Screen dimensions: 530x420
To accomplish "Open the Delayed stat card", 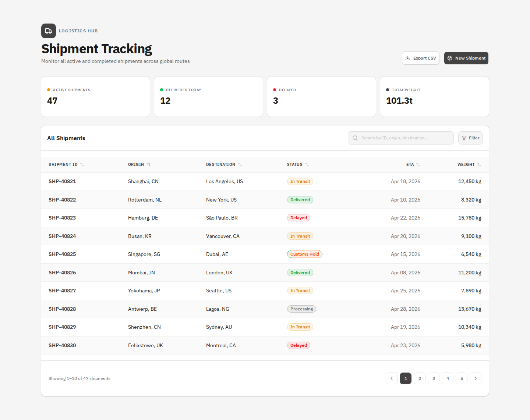I will 322,97.
